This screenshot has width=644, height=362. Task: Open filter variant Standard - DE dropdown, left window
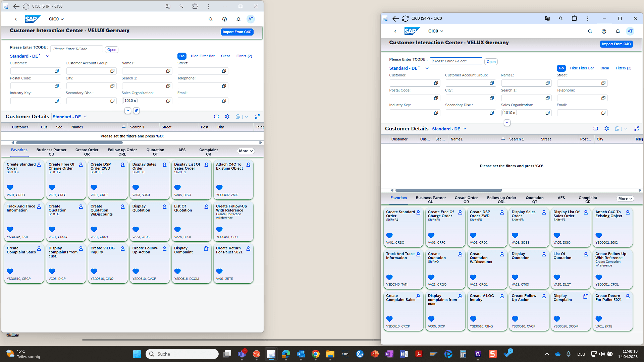[48, 56]
